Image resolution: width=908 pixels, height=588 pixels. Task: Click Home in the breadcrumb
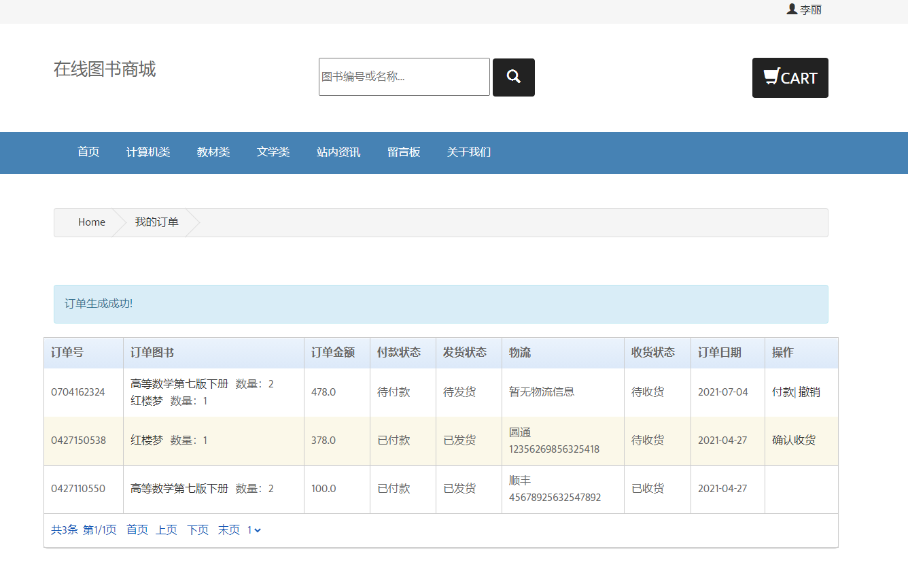point(91,222)
